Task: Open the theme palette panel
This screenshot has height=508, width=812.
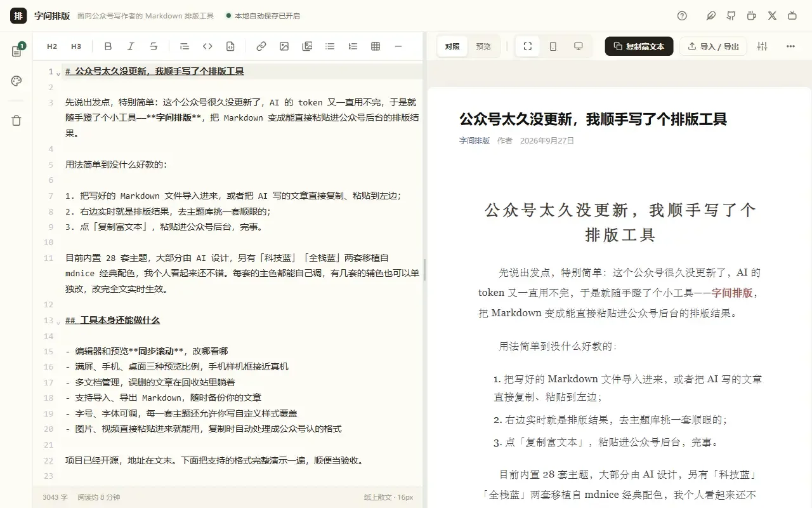Action: 16,81
